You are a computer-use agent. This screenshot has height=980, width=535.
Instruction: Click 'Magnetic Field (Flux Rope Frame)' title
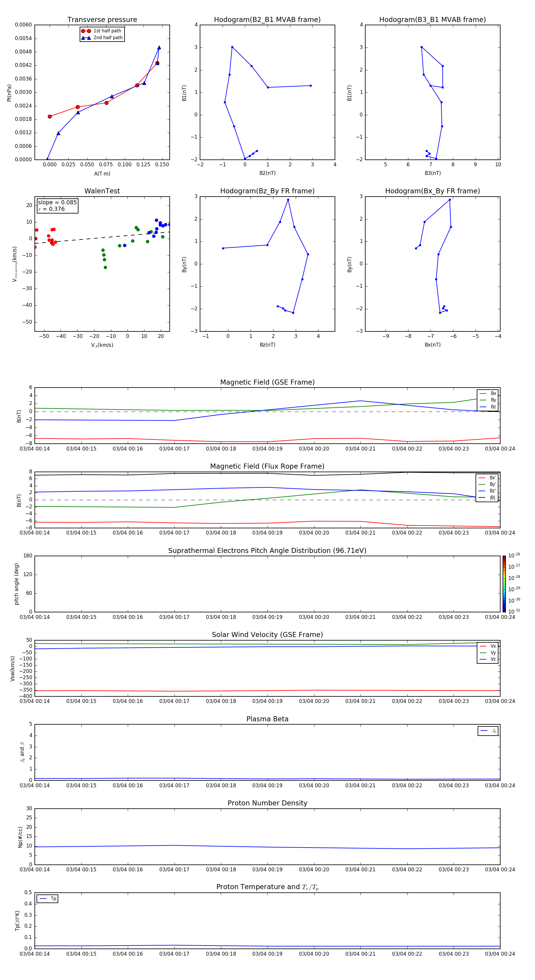(267, 467)
